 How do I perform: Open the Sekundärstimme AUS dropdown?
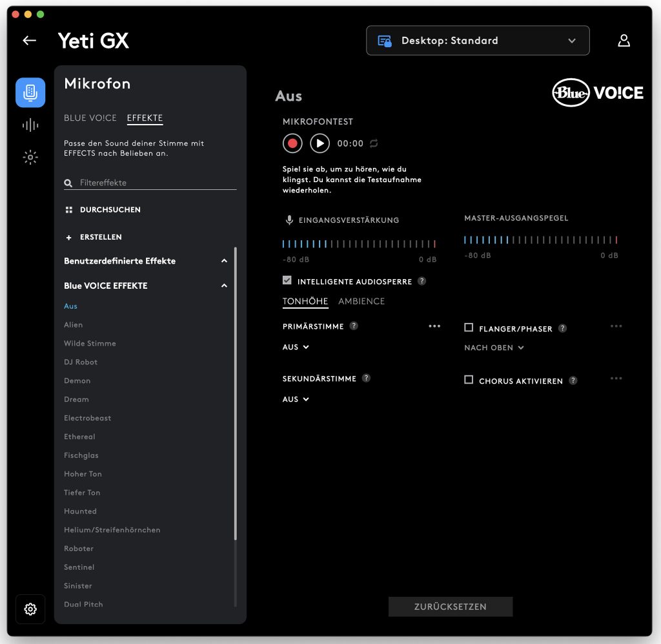pyautogui.click(x=296, y=399)
